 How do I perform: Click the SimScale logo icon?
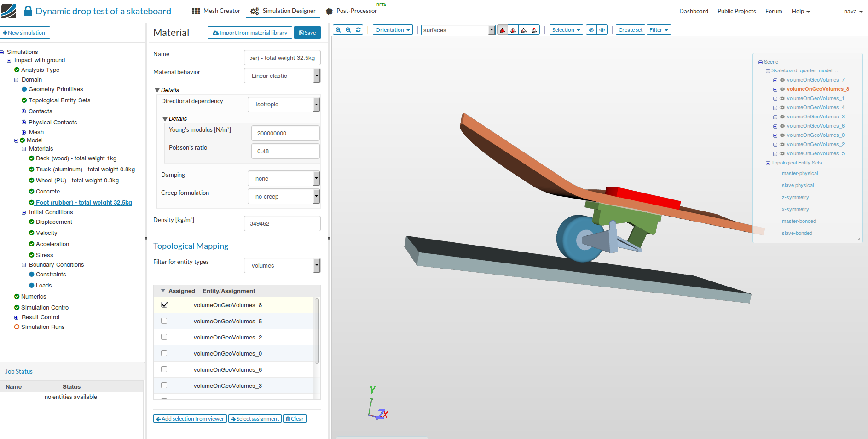coord(9,11)
